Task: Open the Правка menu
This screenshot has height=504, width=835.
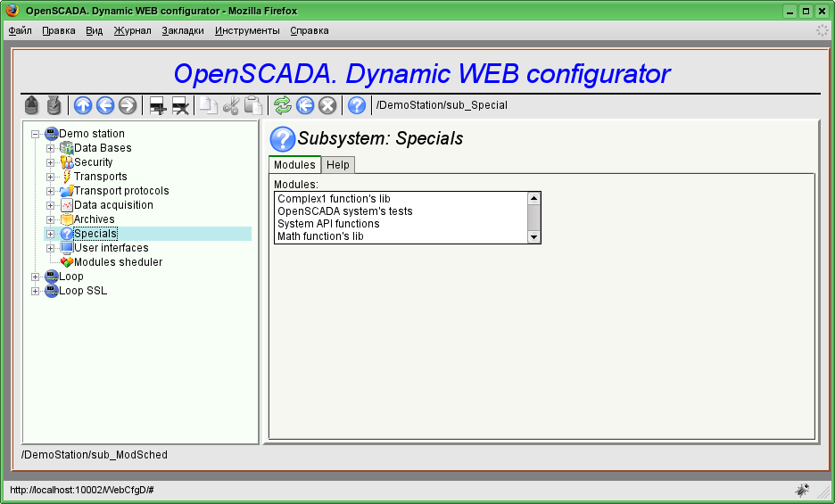Action: [x=59, y=31]
